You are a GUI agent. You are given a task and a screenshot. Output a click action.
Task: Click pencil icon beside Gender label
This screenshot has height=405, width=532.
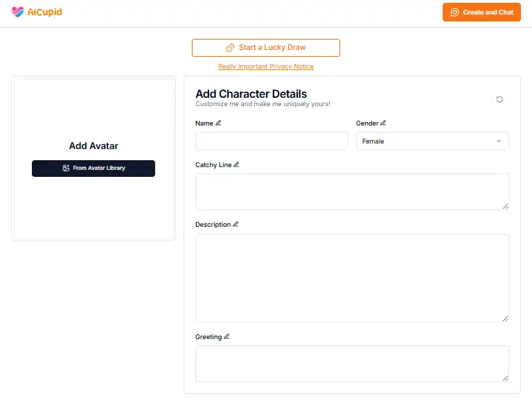tap(383, 123)
